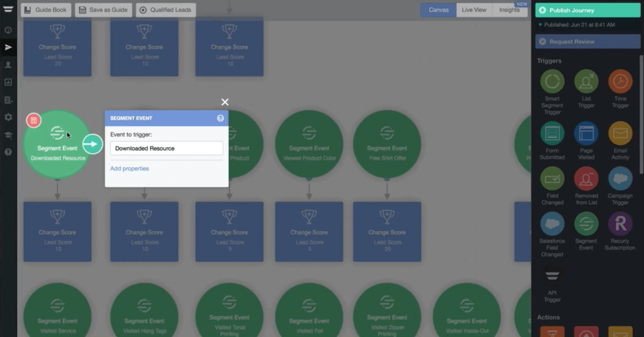
Task: Click the Autopilot logo at top left
Action: point(8,9)
